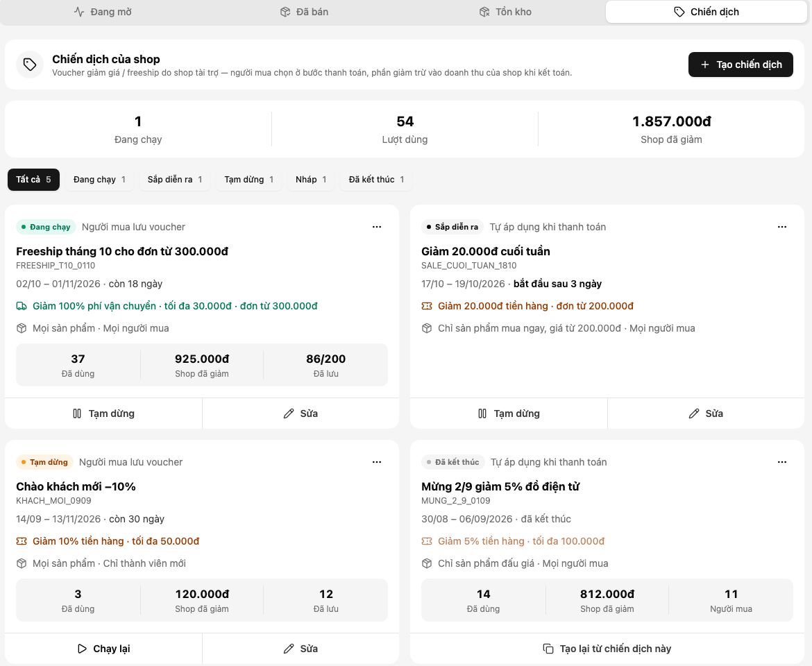Viewport: 812px width, 666px height.
Task: Click the Đang chạy status badge on Freeship card
Action: coord(46,227)
